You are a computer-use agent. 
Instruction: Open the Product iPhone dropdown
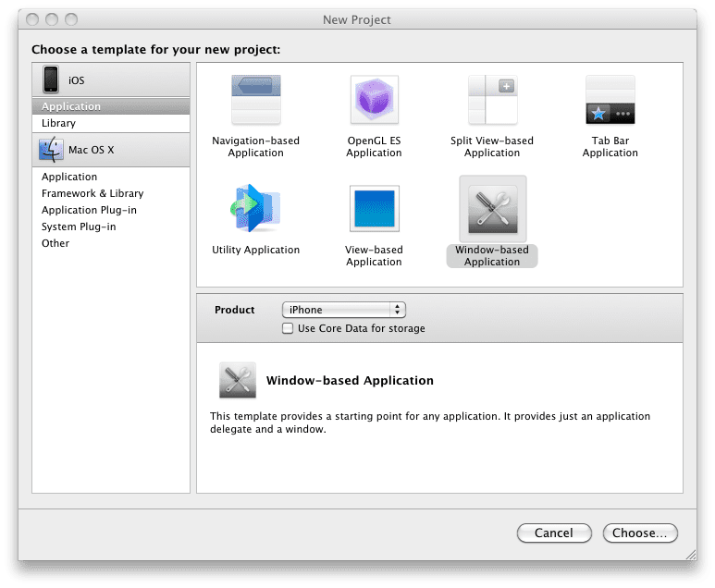pyautogui.click(x=344, y=310)
